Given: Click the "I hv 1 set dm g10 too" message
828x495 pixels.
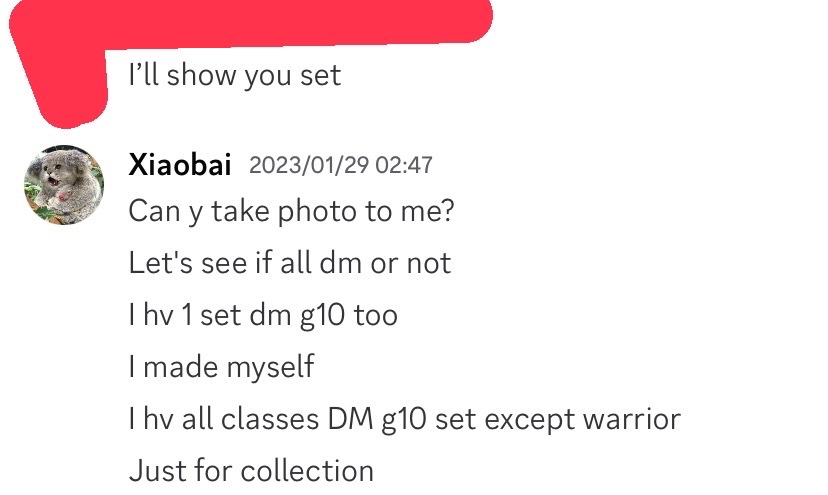Looking at the screenshot, I should (262, 315).
